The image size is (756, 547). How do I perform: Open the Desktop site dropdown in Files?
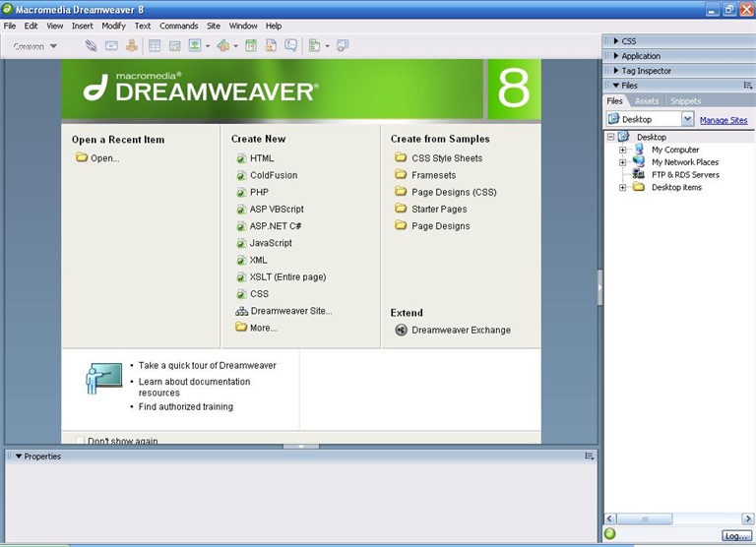pyautogui.click(x=687, y=119)
